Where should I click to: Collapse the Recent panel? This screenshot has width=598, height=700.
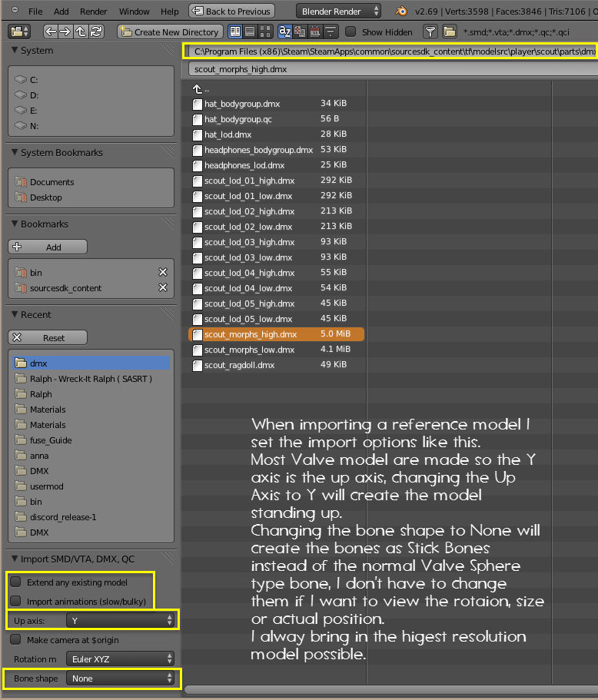point(15,314)
